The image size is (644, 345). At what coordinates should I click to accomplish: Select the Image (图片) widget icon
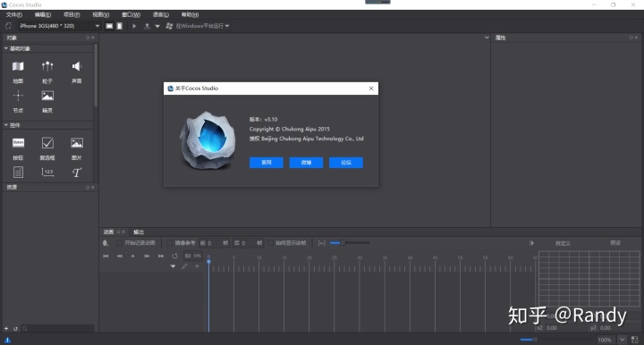click(77, 143)
